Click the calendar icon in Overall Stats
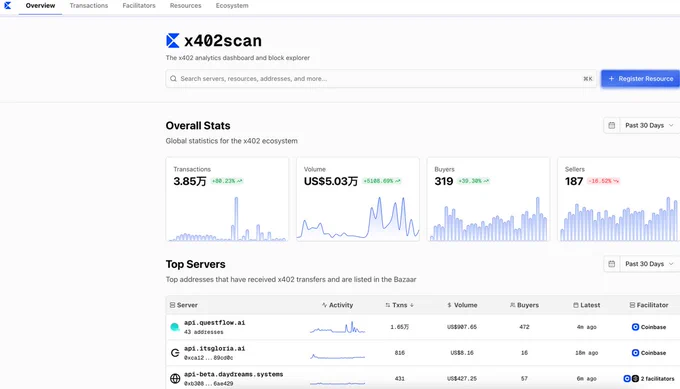The width and height of the screenshot is (680, 389). [611, 125]
